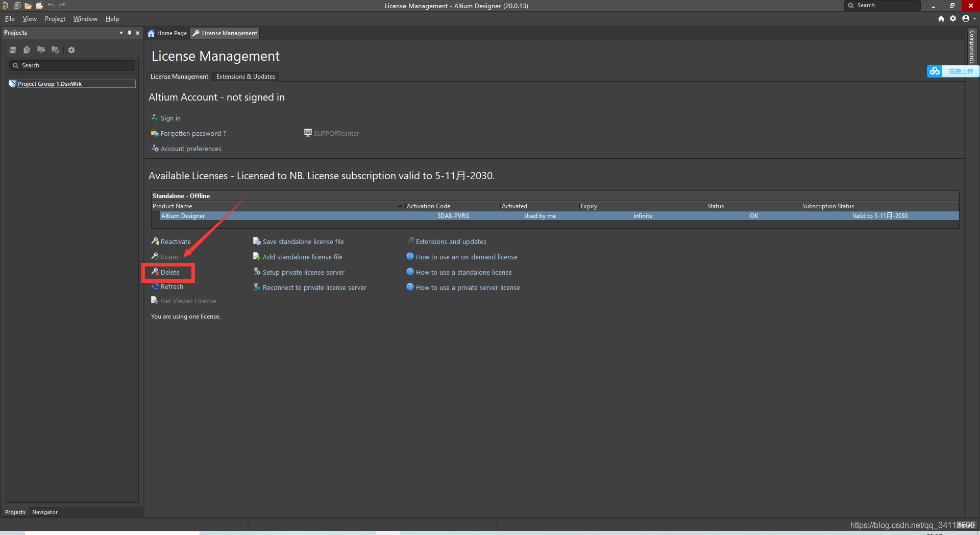This screenshot has width=980, height=535.
Task: Click the 拖拽上传 upload button
Action: point(961,71)
